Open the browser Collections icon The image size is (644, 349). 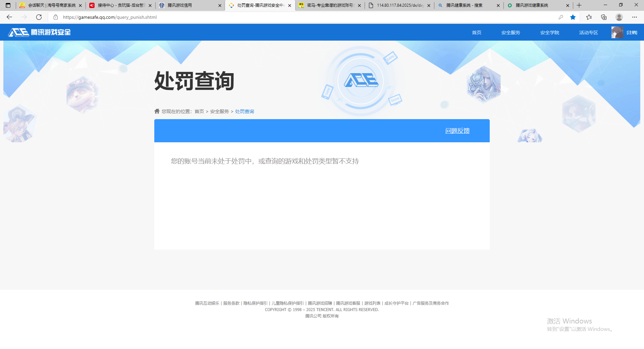pyautogui.click(x=604, y=17)
